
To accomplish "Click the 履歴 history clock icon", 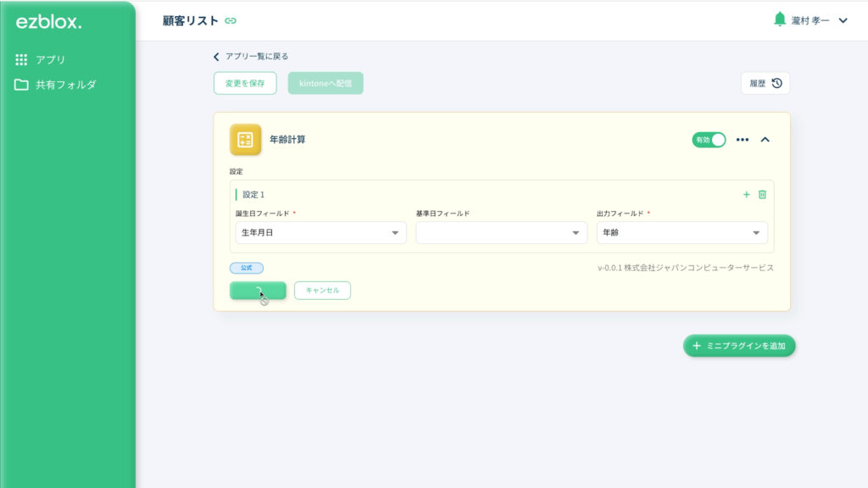I will pyautogui.click(x=776, y=83).
